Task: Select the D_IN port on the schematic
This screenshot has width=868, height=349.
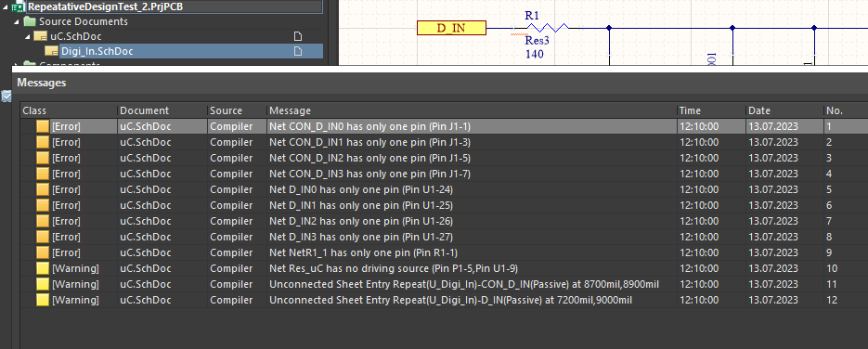Action: [x=451, y=28]
